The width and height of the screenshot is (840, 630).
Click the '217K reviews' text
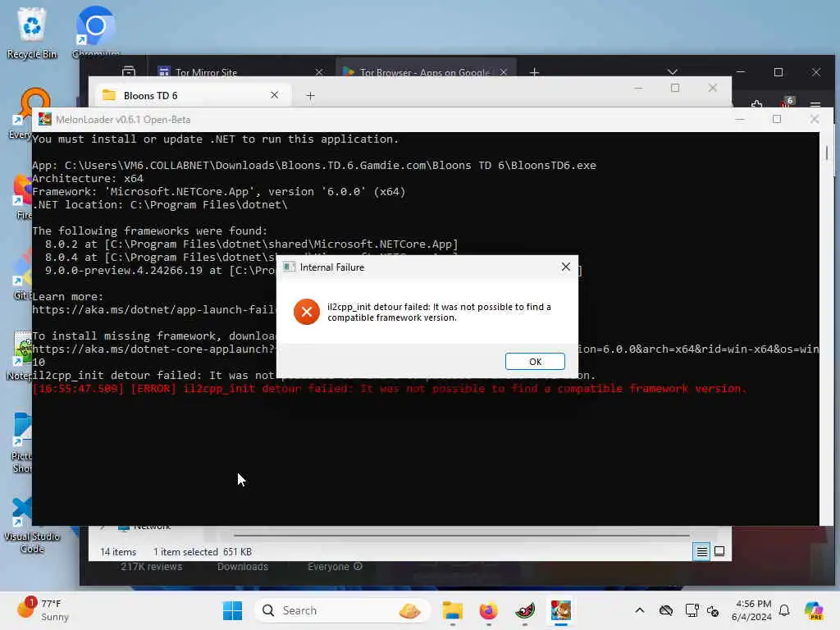pos(151,567)
